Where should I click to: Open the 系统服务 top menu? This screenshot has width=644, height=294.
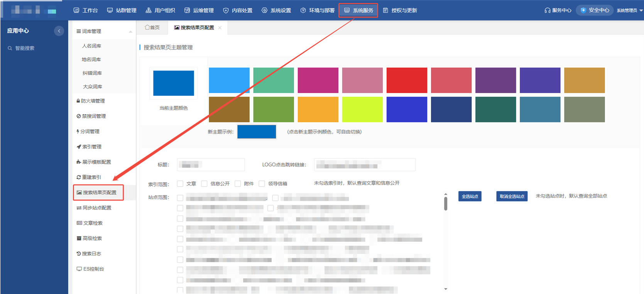358,10
